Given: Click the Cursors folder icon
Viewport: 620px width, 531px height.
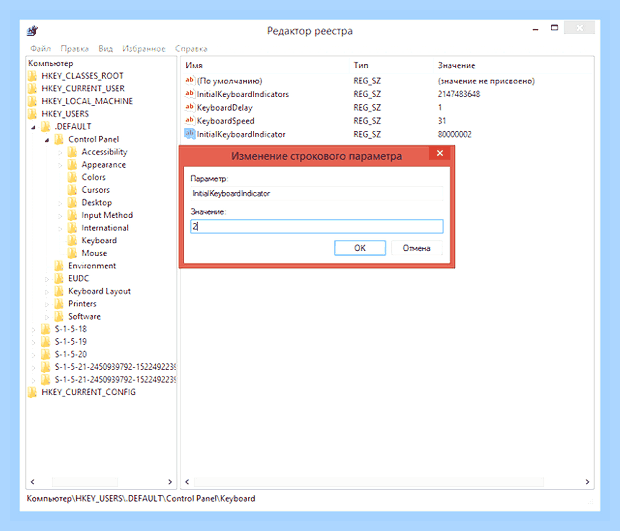Looking at the screenshot, I should point(72,190).
